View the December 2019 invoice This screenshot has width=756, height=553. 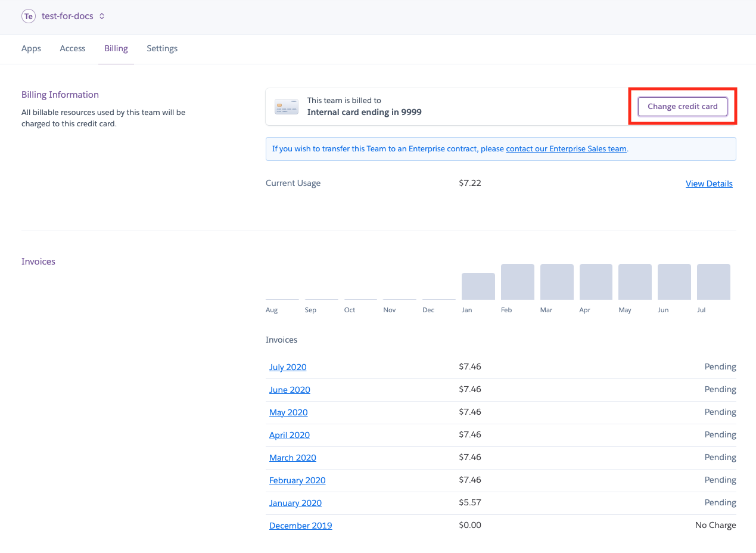pyautogui.click(x=301, y=526)
